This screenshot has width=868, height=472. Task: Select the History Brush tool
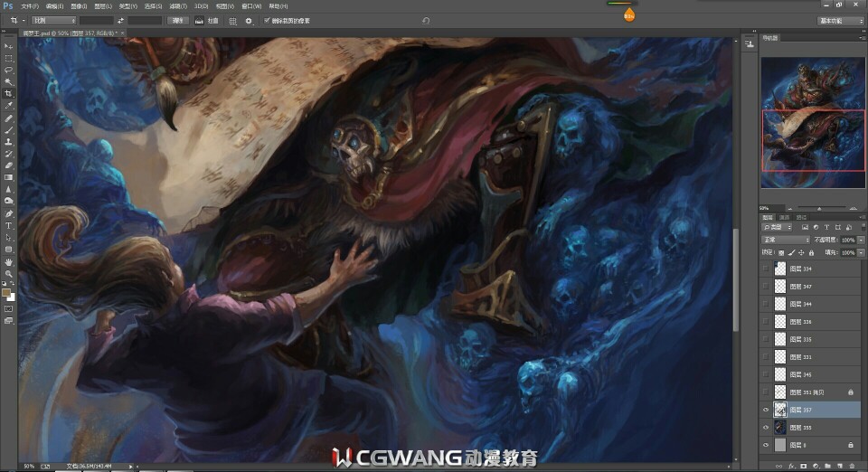click(8, 154)
